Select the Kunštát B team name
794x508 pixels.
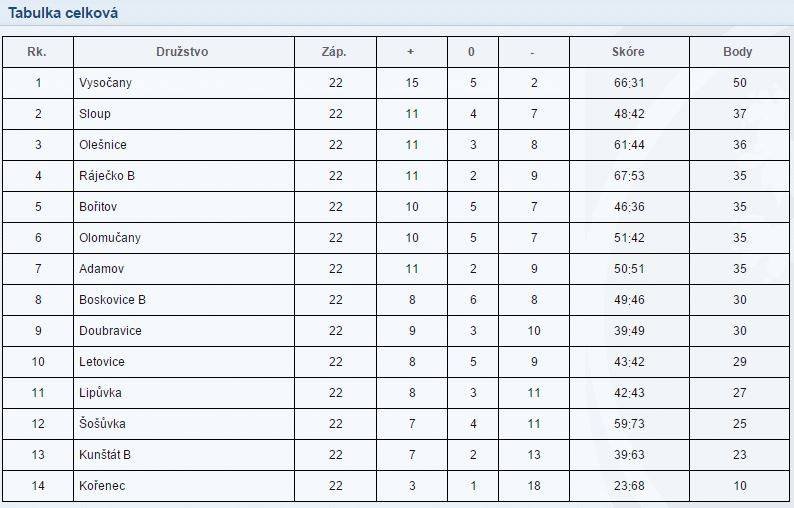click(105, 455)
